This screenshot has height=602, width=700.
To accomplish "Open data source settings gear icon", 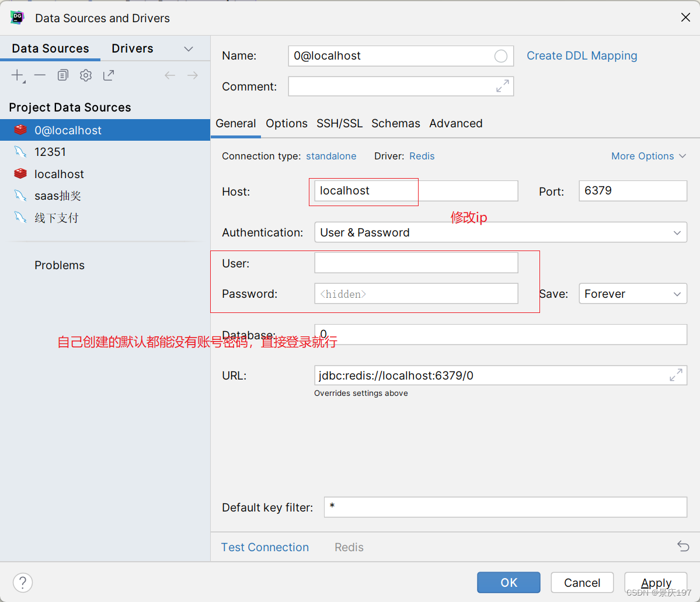I will (x=86, y=75).
